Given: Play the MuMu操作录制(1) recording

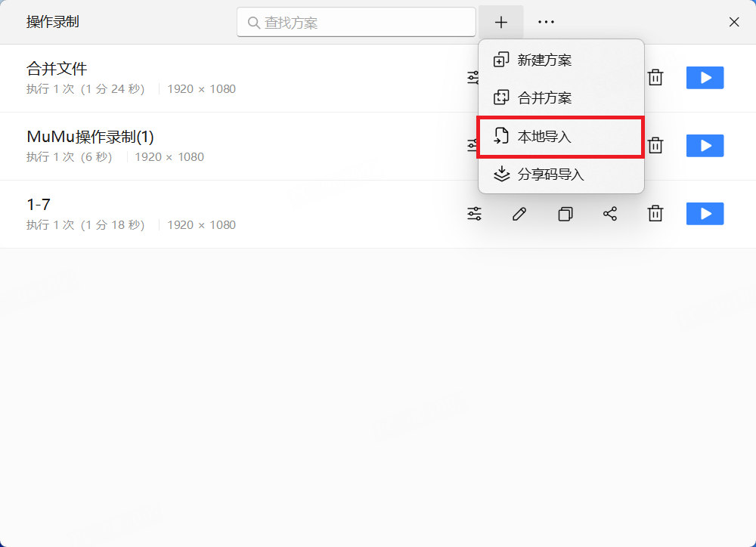Looking at the screenshot, I should click(x=705, y=146).
